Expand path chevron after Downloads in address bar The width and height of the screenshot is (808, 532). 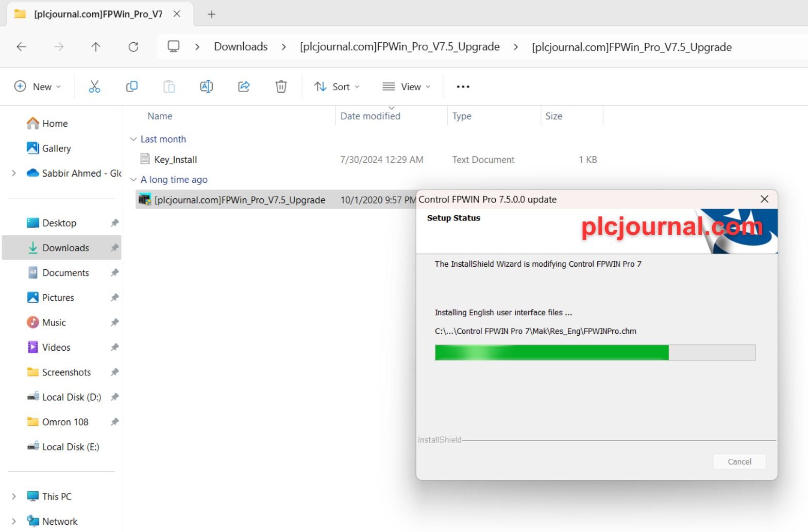pyautogui.click(x=284, y=47)
